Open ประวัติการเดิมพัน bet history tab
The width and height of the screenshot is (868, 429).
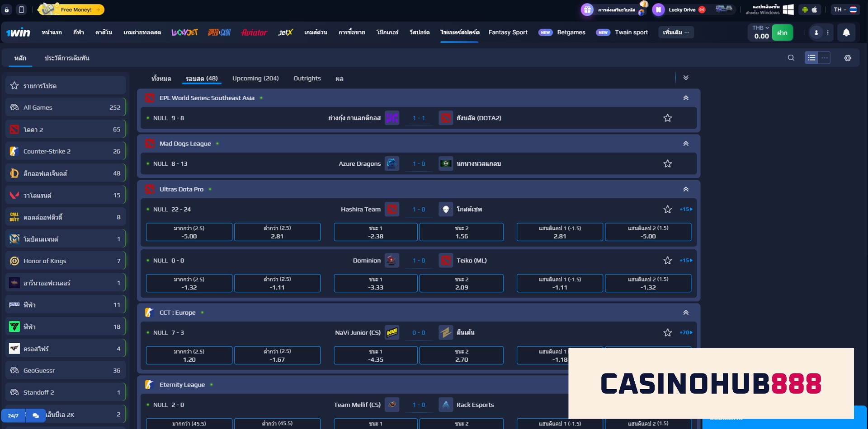point(67,58)
